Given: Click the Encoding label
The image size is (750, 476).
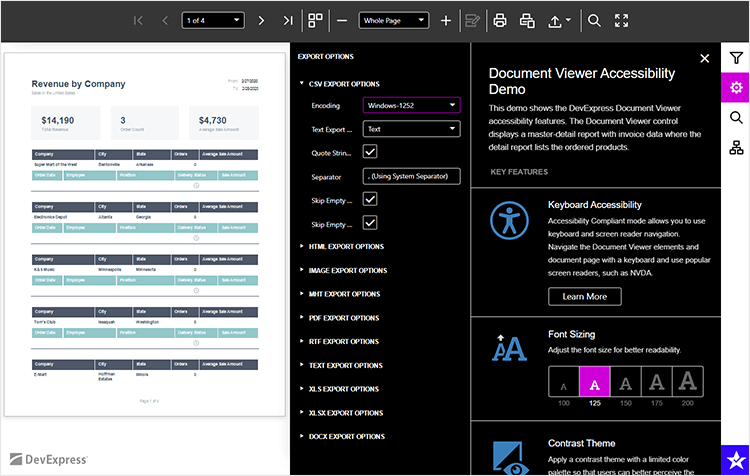Looking at the screenshot, I should [x=326, y=106].
